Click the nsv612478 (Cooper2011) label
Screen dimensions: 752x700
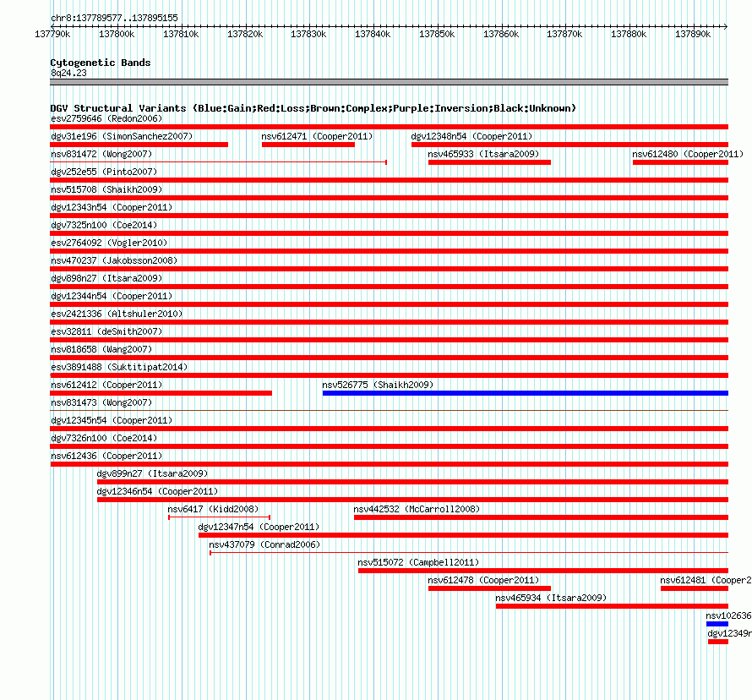coord(483,580)
